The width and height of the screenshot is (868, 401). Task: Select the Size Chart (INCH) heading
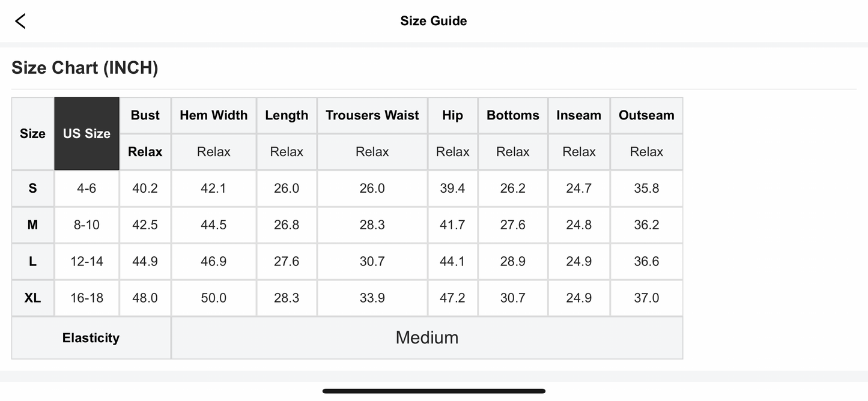click(x=85, y=68)
